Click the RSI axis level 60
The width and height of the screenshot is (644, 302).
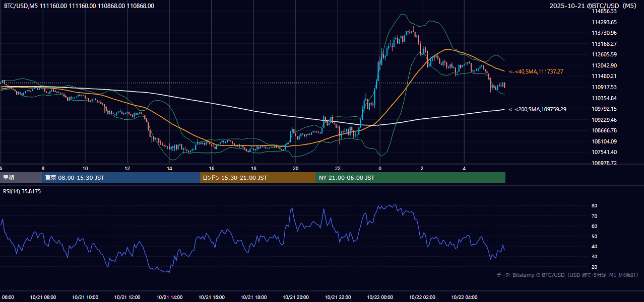tap(595, 226)
